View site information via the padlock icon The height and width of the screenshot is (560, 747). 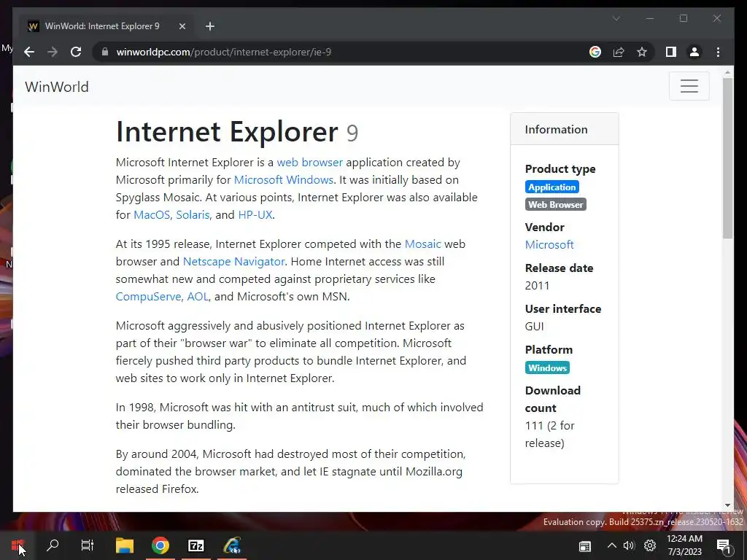105,52
